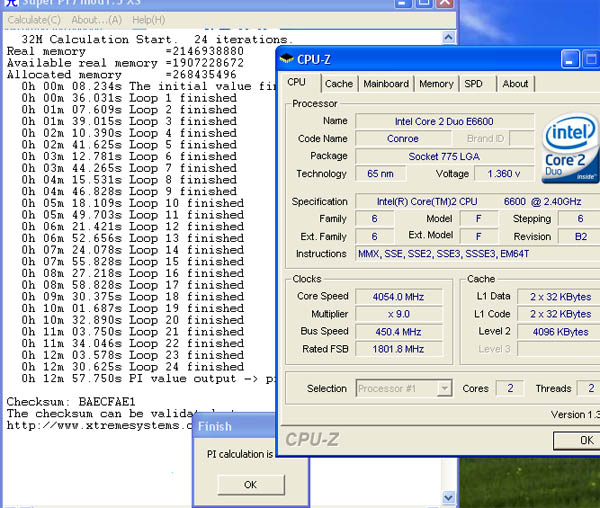Click the Voltage value 1.360 v
Viewport: 600px width, 508px height.
pyautogui.click(x=504, y=174)
